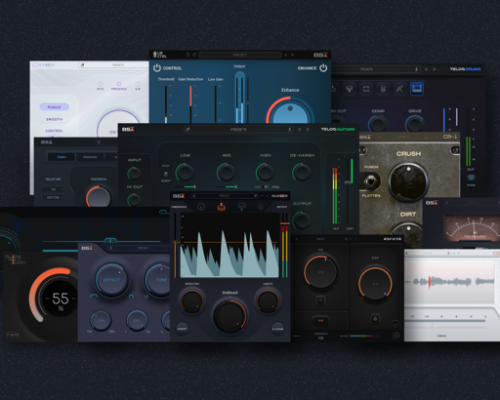Screen dimensions: 500x400
Task: Go to previous preset arrow in Telos Guitars
Action: pos(299,129)
